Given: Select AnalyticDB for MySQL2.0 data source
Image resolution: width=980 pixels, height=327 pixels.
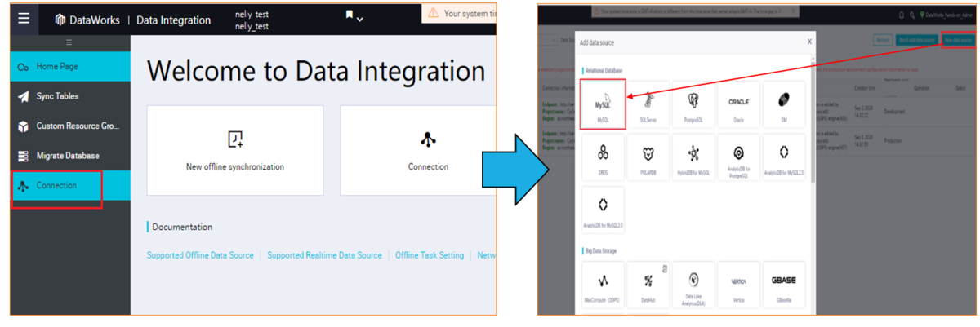Looking at the screenshot, I should [783, 157].
